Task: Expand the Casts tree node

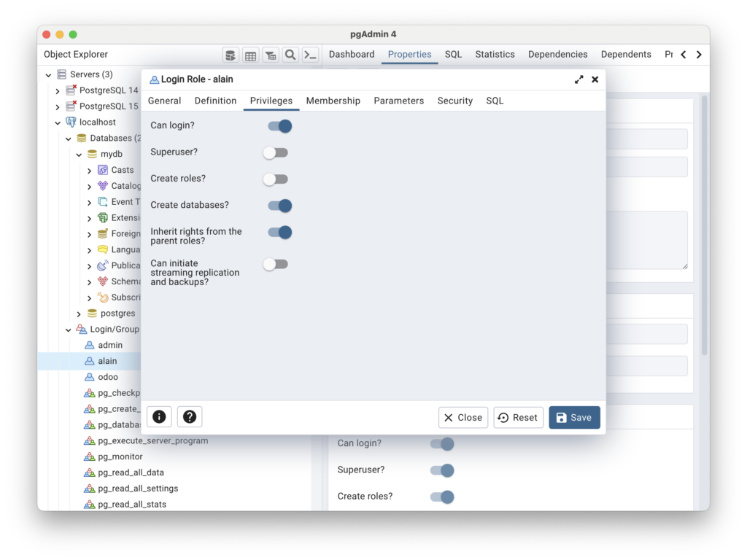Action: pos(90,171)
